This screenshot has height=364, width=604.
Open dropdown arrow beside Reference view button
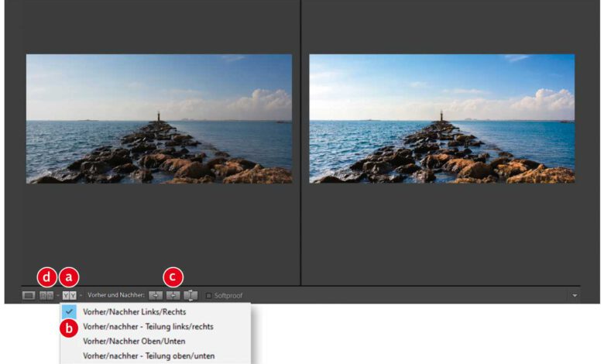click(57, 296)
